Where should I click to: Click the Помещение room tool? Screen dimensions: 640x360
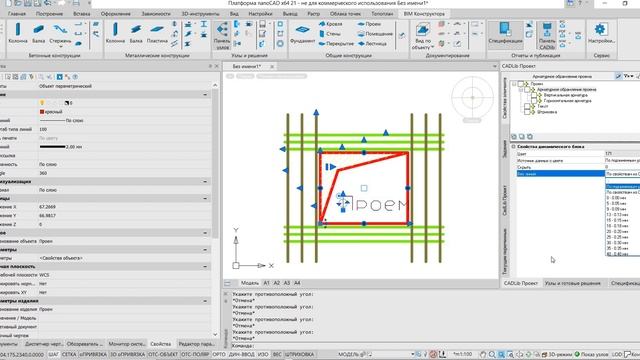pyautogui.click(x=375, y=34)
